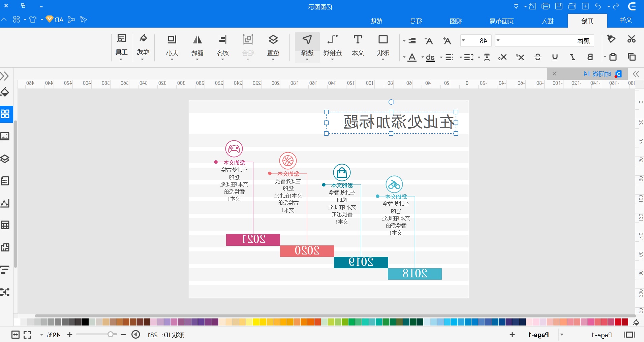Open the font size 48 dropdown

(464, 41)
